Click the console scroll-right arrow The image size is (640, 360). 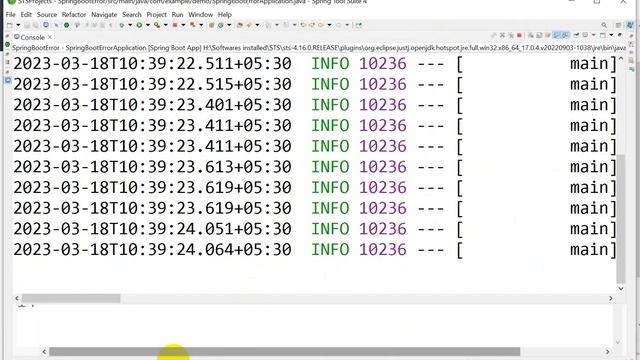[611, 298]
